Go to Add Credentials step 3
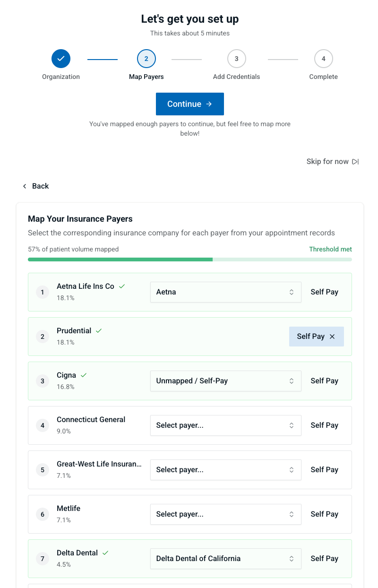Screen dimensions: 378x588 [236, 59]
